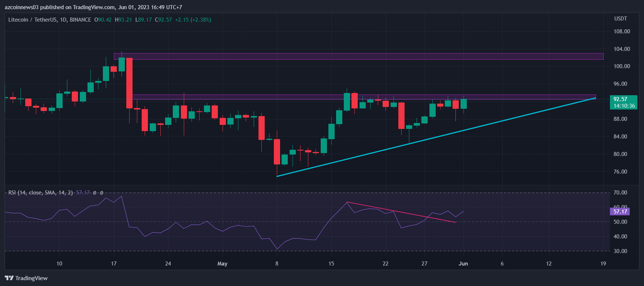Select the pink descending trendline on RSI

coord(401,212)
